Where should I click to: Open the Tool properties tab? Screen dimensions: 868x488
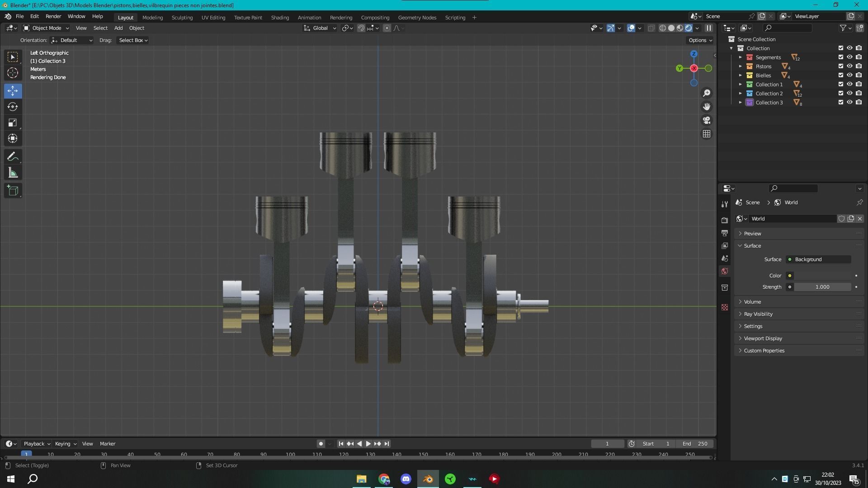(x=725, y=204)
